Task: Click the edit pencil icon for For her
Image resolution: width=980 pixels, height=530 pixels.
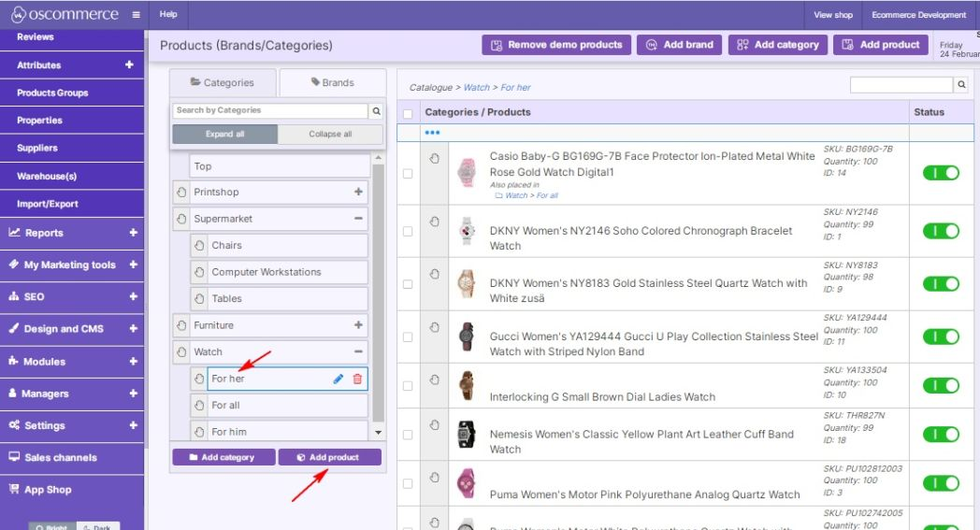Action: (339, 379)
